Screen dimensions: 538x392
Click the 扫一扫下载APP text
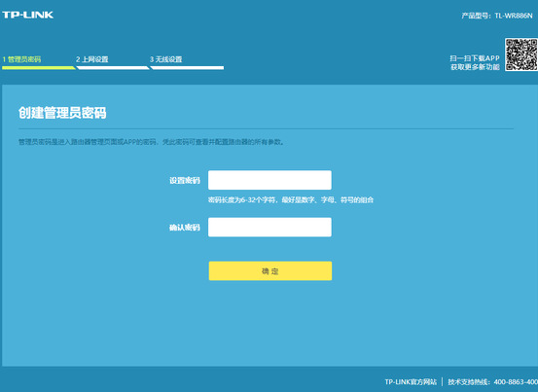click(475, 58)
